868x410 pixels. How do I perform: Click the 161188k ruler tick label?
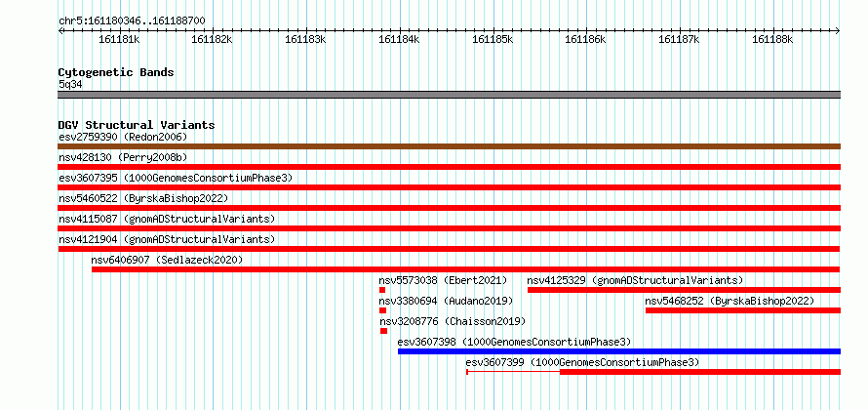pyautogui.click(x=772, y=39)
